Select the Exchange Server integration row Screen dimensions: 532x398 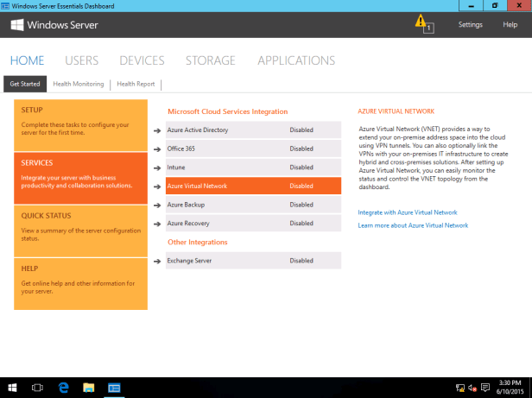coord(253,260)
